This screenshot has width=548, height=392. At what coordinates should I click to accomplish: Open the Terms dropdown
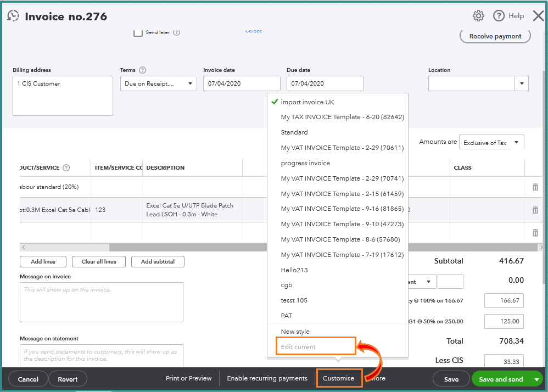tap(159, 84)
